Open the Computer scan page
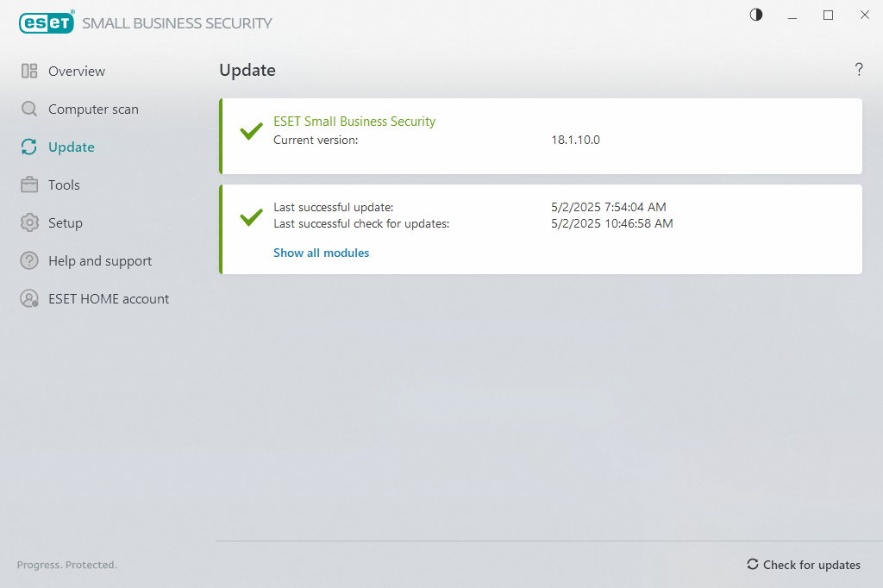 (93, 109)
